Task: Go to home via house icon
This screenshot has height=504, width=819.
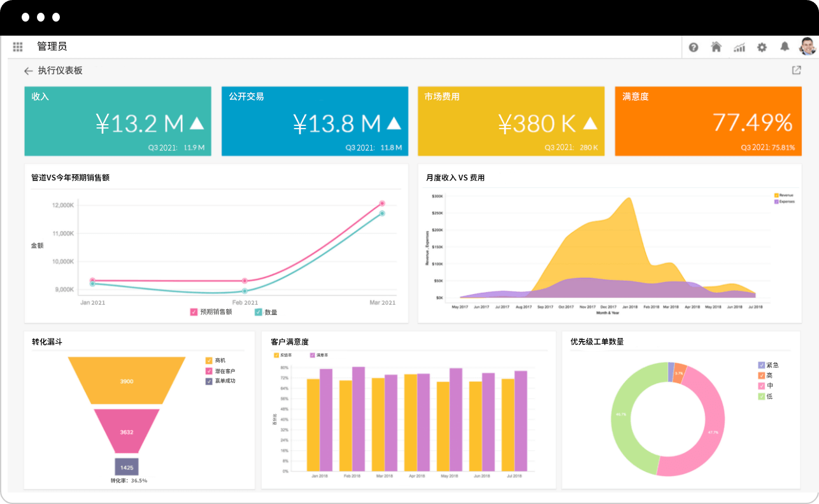Action: click(x=716, y=47)
